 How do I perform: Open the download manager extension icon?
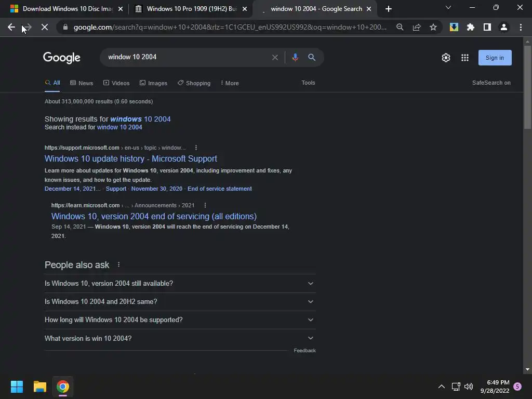[454, 27]
